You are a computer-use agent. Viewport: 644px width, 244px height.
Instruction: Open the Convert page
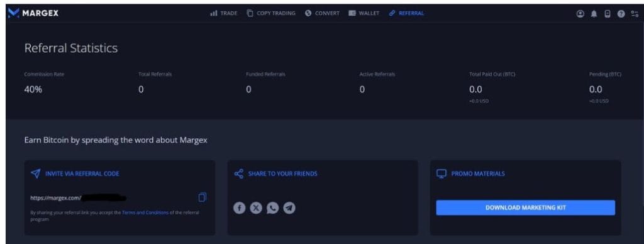pyautogui.click(x=323, y=13)
